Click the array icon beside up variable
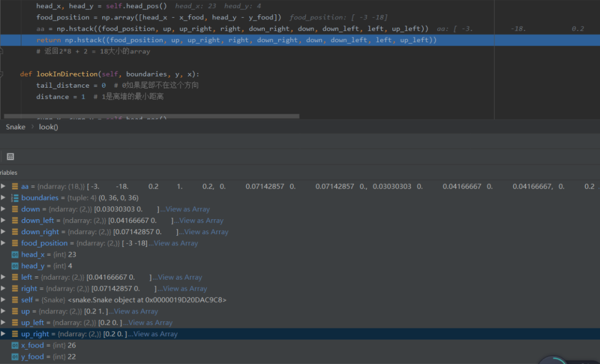Image resolution: width=600 pixels, height=364 pixels. click(15, 311)
